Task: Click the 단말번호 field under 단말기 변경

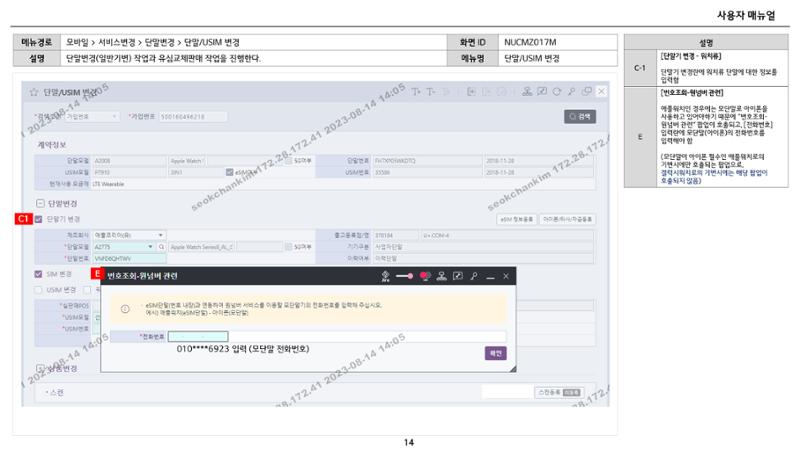Action: (130, 259)
